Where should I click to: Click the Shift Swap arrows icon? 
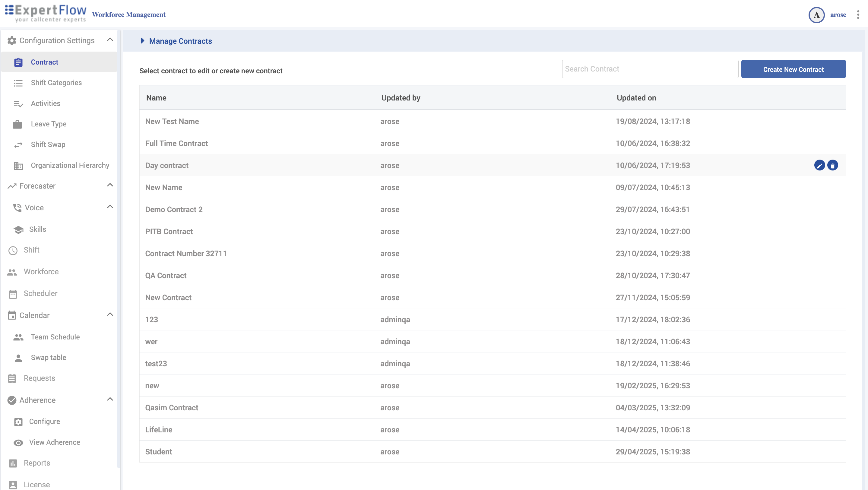pyautogui.click(x=18, y=145)
